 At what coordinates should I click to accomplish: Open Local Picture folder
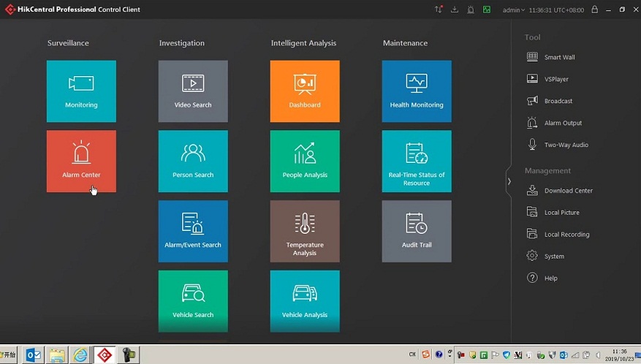553,212
